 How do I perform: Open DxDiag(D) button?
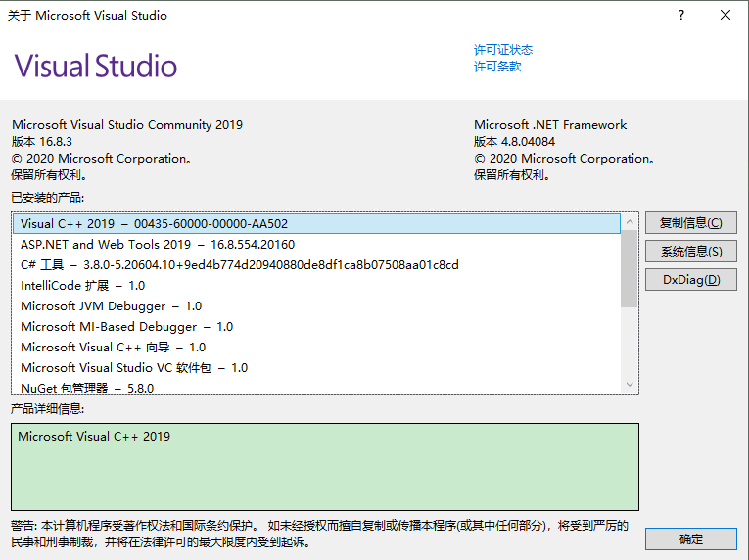coord(690,280)
